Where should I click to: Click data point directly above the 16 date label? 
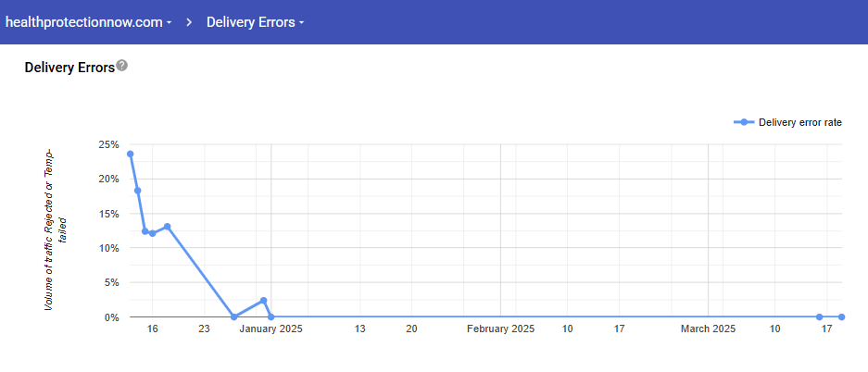(153, 233)
